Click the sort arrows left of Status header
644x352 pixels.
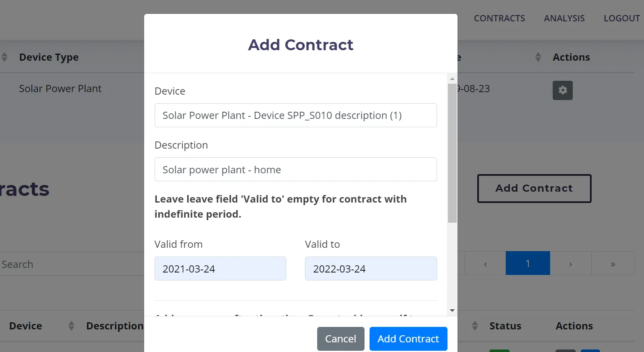point(475,326)
